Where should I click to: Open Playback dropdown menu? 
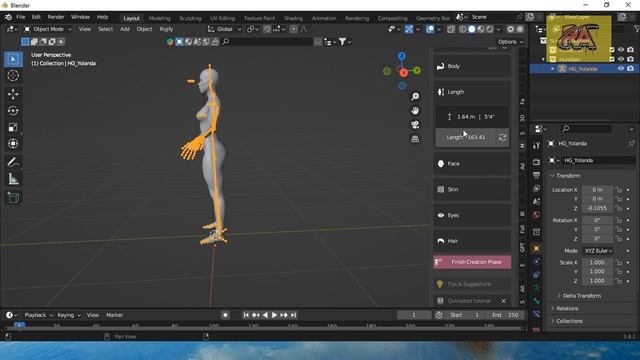tap(38, 315)
